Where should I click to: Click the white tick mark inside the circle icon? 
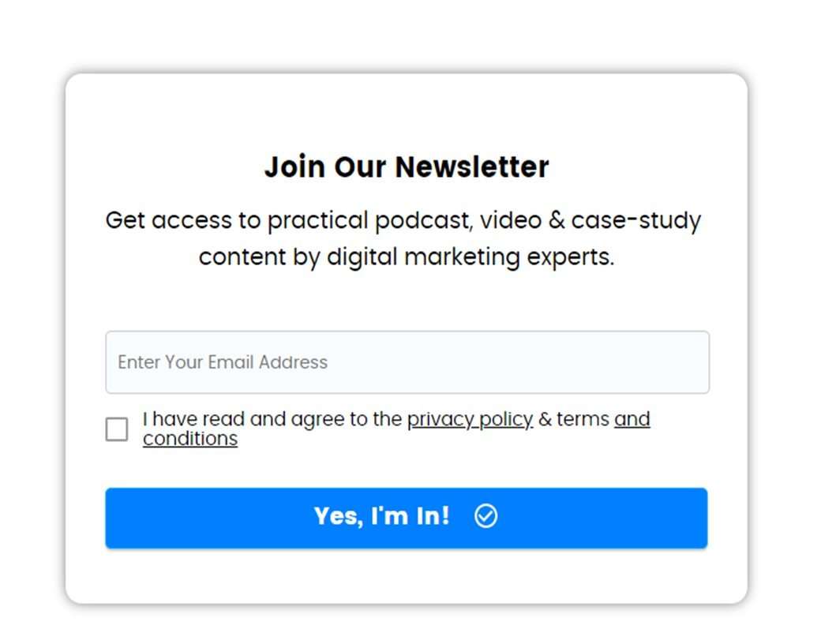pyautogui.click(x=486, y=516)
